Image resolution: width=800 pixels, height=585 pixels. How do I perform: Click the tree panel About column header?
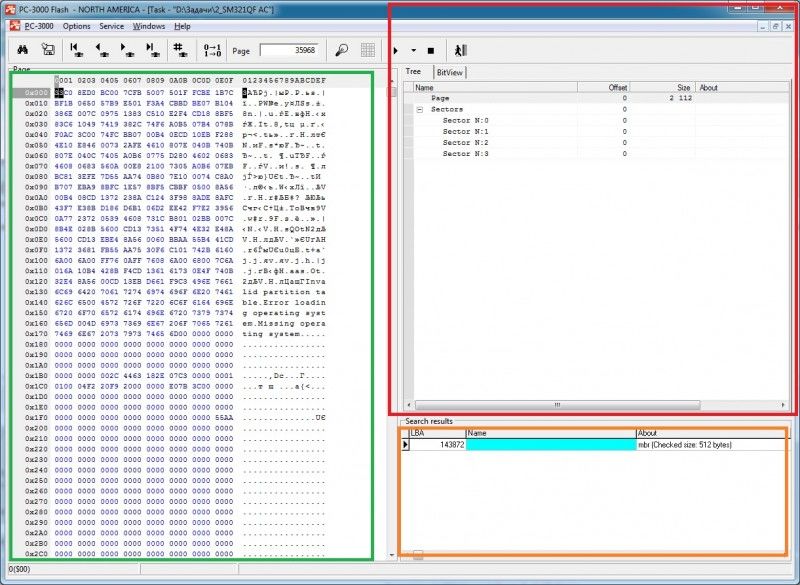tap(742, 88)
